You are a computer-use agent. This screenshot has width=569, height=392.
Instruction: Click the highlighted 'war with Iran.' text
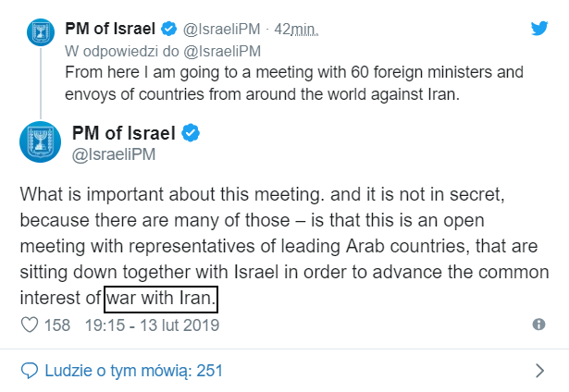(161, 299)
